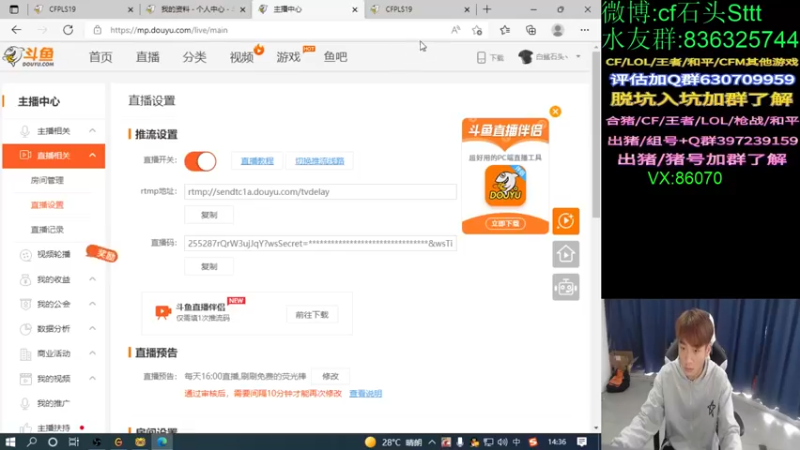This screenshot has height=450, width=800.
Task: Collapse the 直播相关 sidebar section
Action: pyautogui.click(x=92, y=155)
